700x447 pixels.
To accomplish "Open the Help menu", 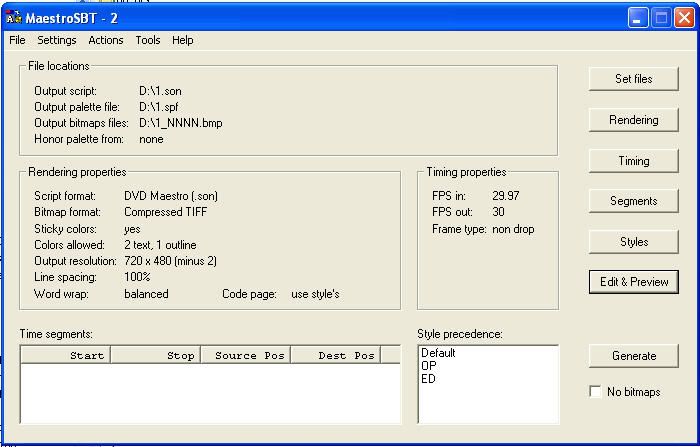I will point(183,40).
